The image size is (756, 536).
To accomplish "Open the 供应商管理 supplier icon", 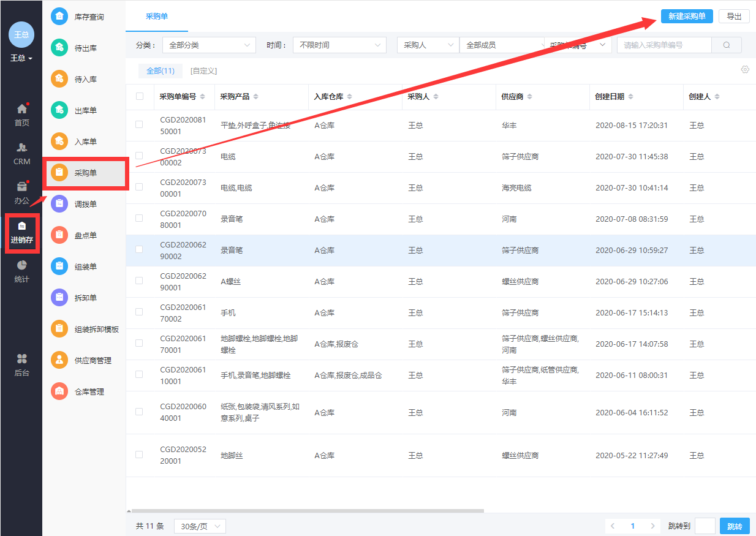I will click(59, 360).
